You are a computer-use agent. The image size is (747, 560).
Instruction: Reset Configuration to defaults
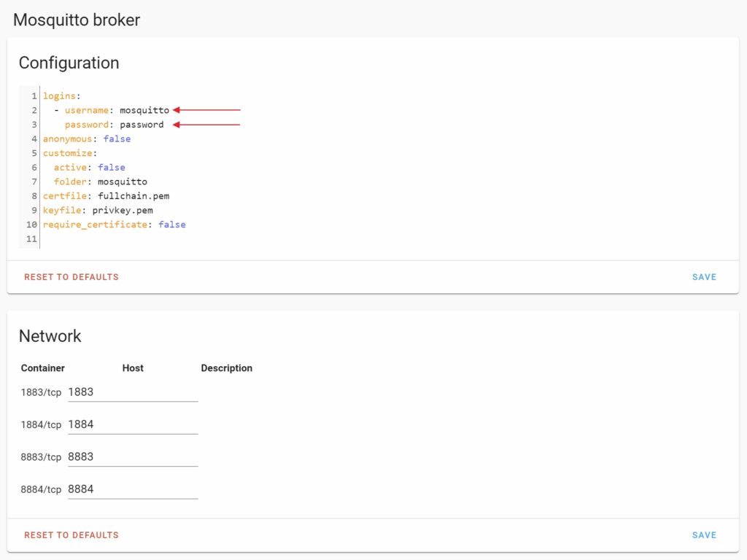[x=71, y=276]
